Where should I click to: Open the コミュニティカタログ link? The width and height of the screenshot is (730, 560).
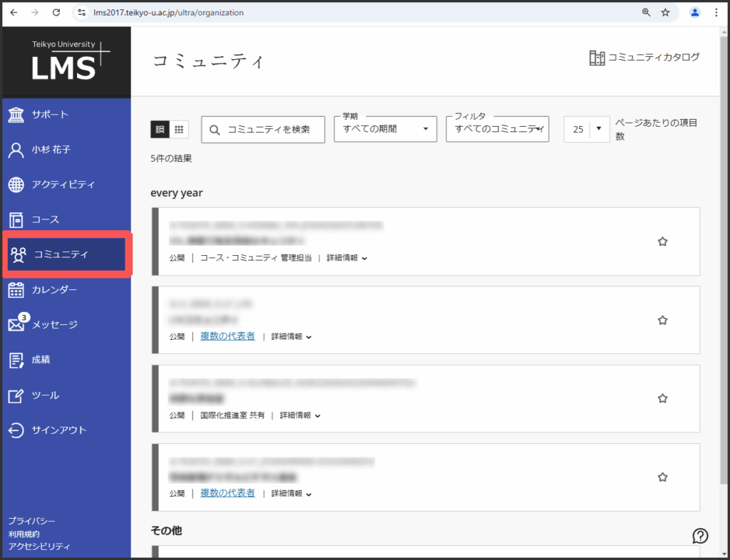[x=644, y=57]
